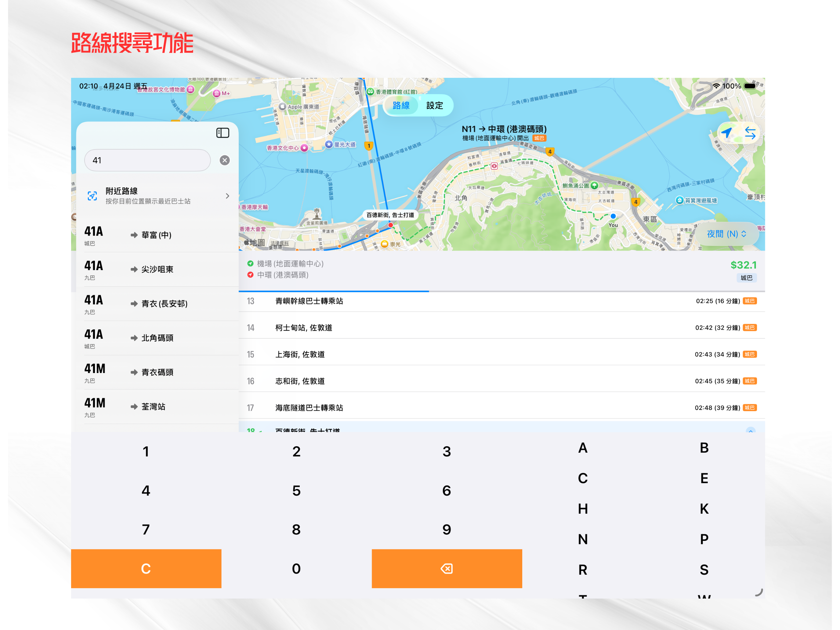Tap keypad digit 8
The image size is (840, 630).
point(296,530)
